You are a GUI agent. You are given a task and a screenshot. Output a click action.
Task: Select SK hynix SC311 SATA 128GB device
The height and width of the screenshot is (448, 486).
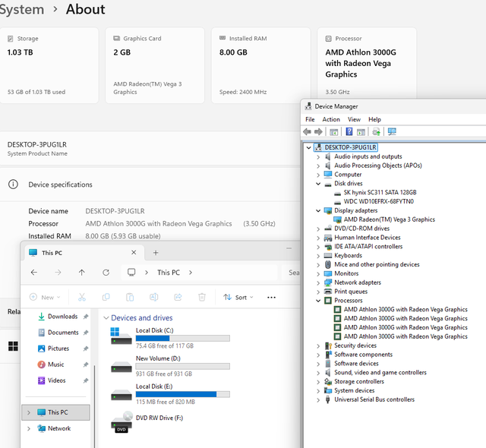coord(380,192)
